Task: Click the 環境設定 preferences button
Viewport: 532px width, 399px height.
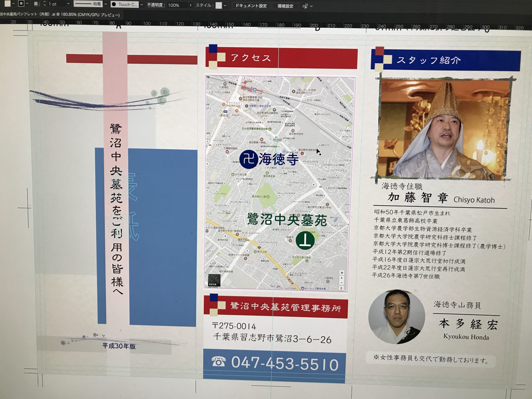Action: pyautogui.click(x=285, y=6)
